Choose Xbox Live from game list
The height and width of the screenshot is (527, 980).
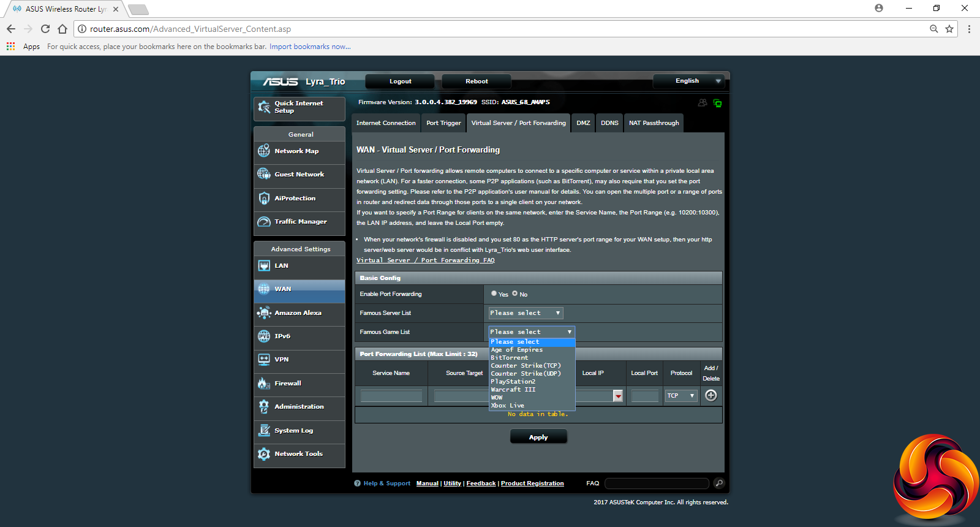[x=508, y=406]
